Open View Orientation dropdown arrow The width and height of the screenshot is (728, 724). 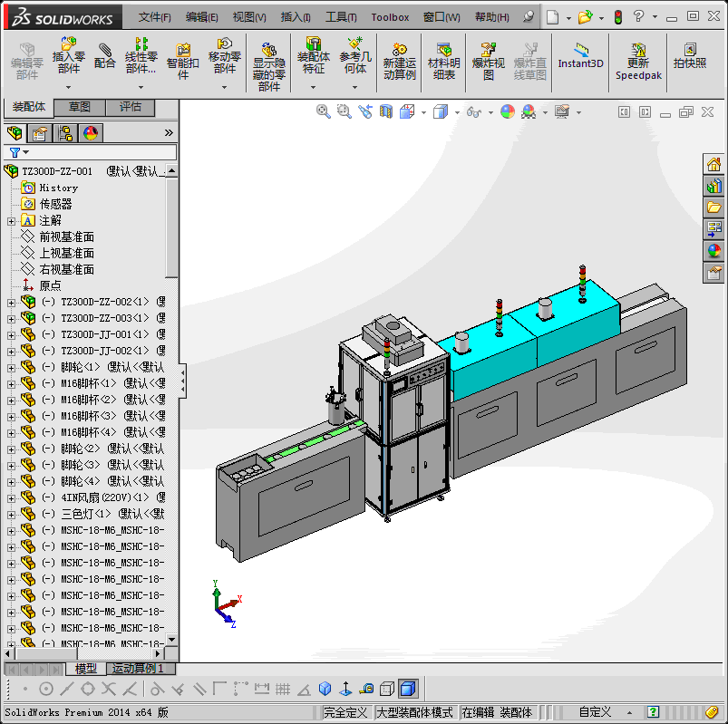[424, 112]
